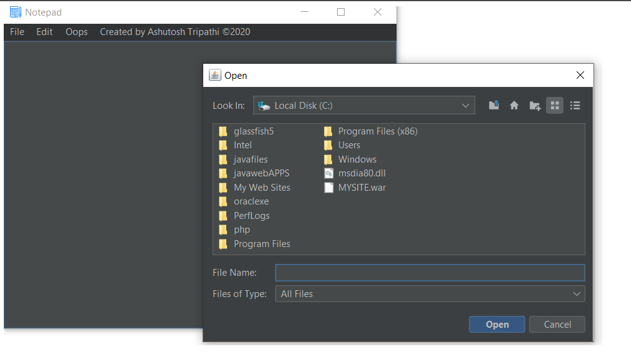Create a new folder icon
The height and width of the screenshot is (364, 631).
tap(535, 106)
